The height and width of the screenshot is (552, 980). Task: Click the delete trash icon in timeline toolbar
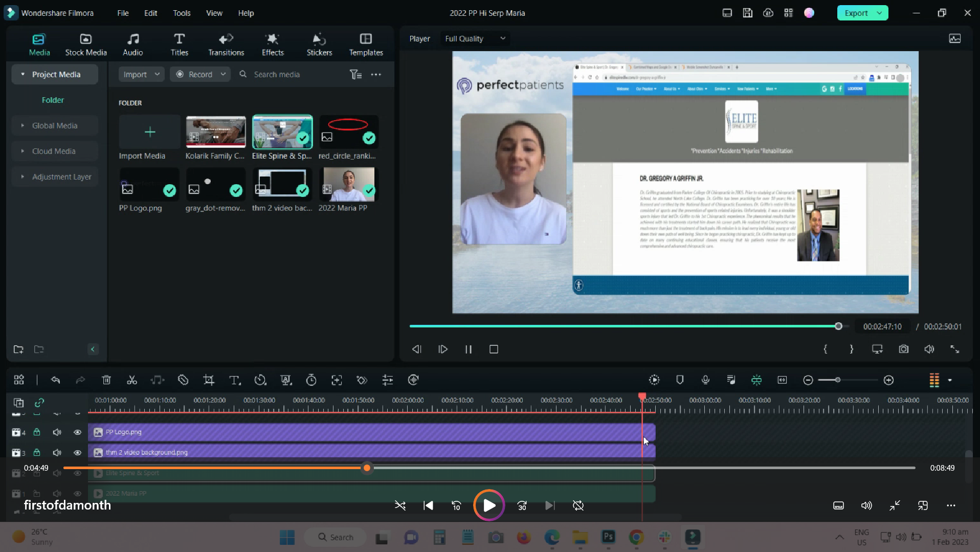click(x=106, y=380)
